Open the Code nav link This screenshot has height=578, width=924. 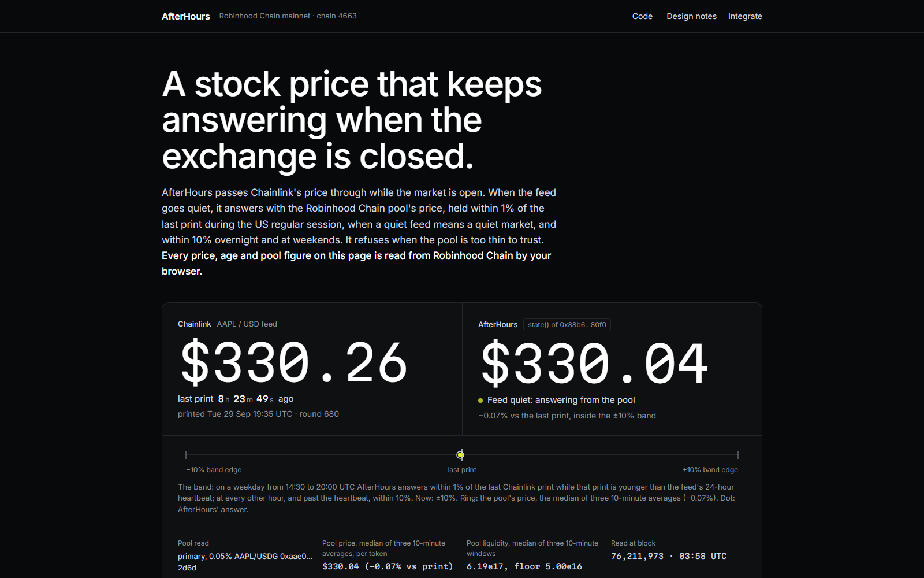tap(642, 16)
